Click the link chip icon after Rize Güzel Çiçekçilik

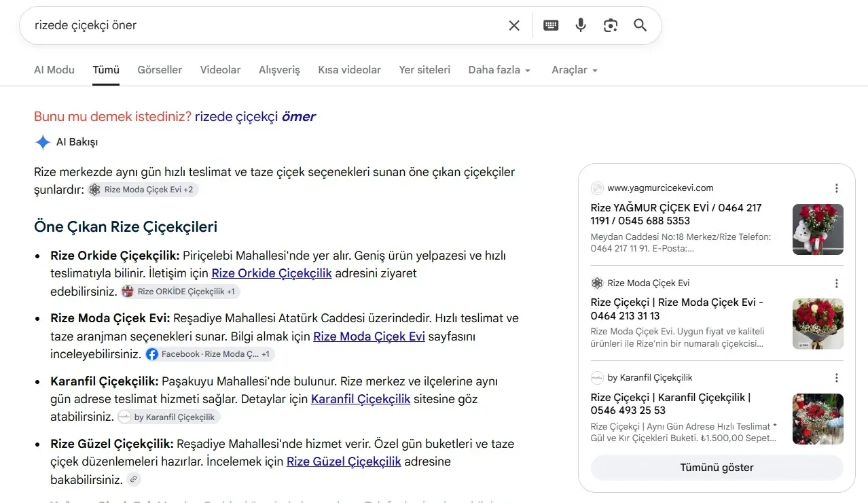tap(134, 479)
